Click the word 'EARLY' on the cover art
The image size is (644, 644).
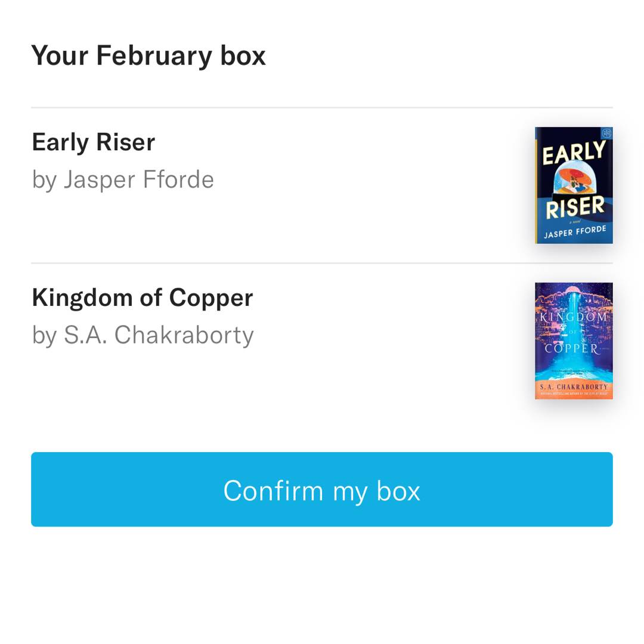click(x=574, y=153)
